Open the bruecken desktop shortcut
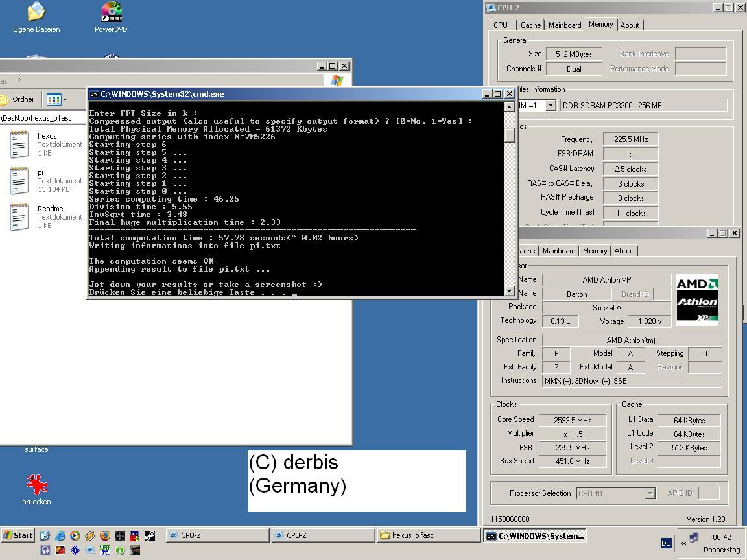The image size is (747, 560). click(x=36, y=489)
